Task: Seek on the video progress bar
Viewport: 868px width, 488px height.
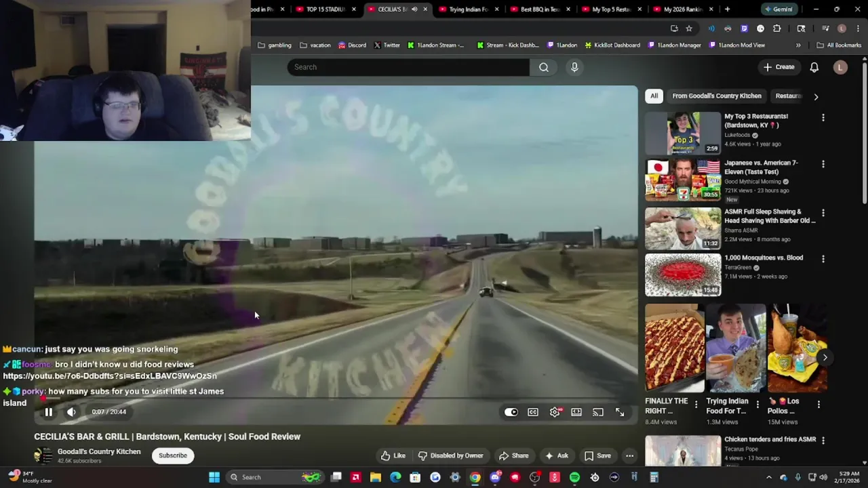Action: [x=336, y=399]
